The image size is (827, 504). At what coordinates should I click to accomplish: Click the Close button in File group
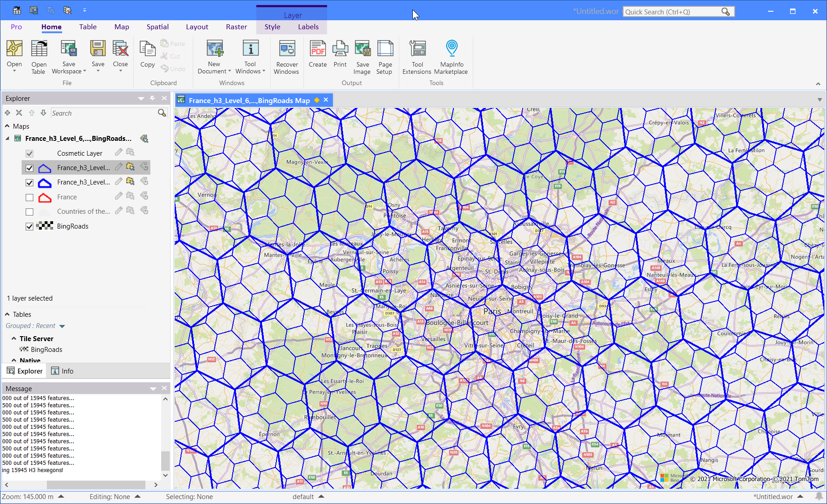(x=121, y=55)
